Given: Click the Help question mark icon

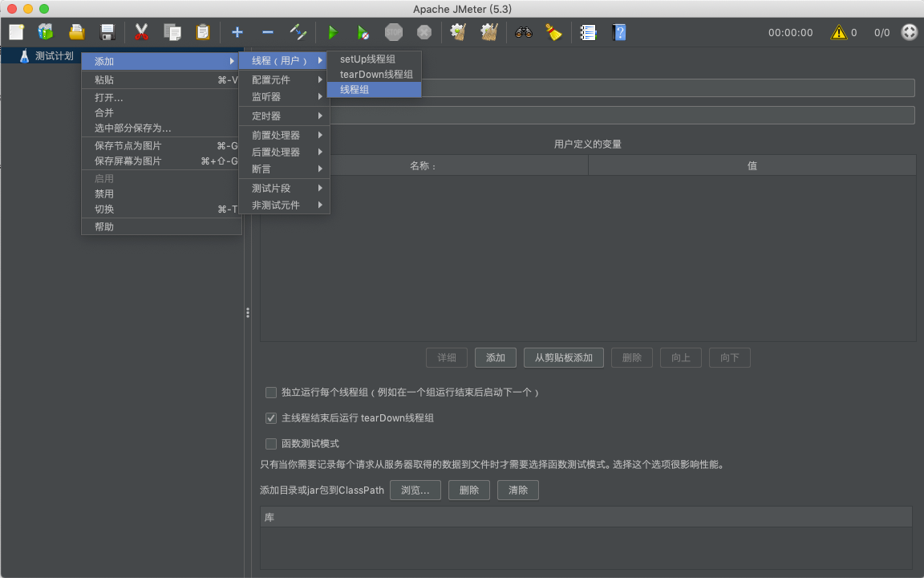Looking at the screenshot, I should click(x=618, y=32).
